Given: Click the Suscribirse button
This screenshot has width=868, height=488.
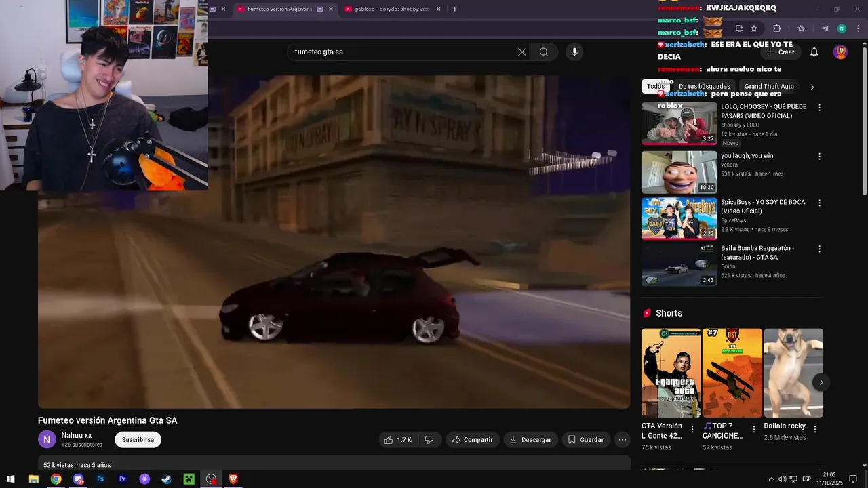Looking at the screenshot, I should tap(138, 440).
